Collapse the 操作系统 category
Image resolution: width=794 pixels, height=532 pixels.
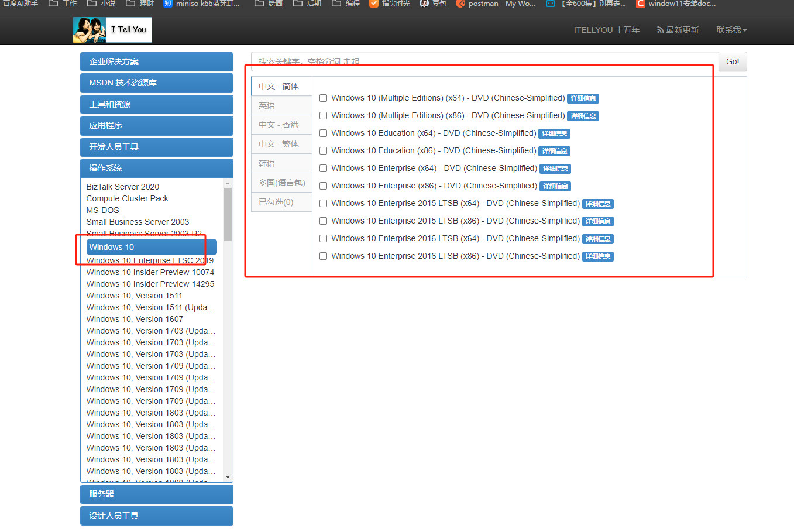tap(157, 168)
